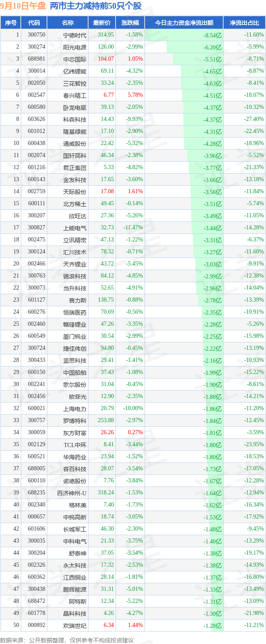Select the stock name 卧龙电驱
The height and width of the screenshot is (644, 266).
coord(75,108)
